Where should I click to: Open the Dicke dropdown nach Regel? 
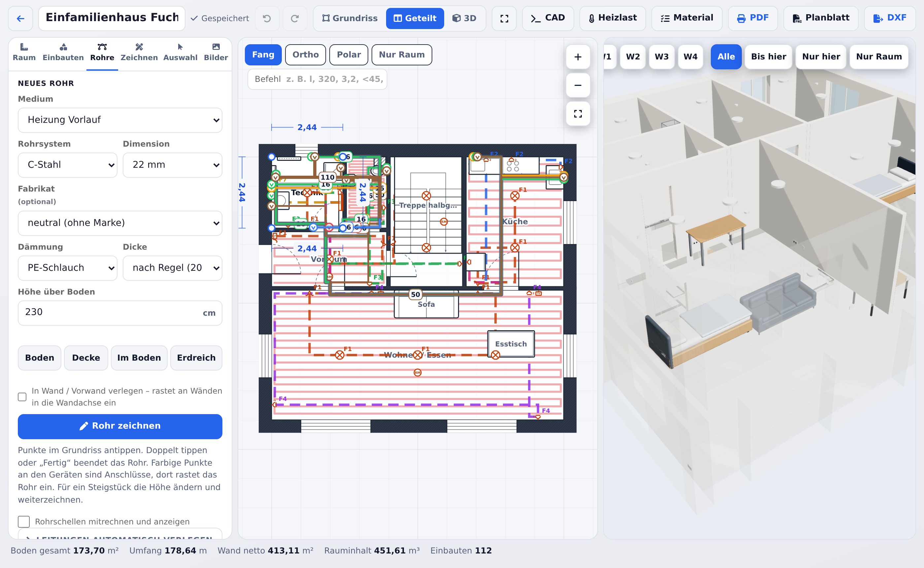[x=173, y=268]
